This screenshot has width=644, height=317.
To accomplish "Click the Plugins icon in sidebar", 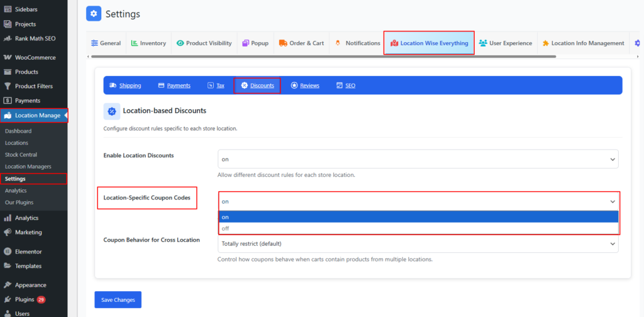I will [8, 299].
